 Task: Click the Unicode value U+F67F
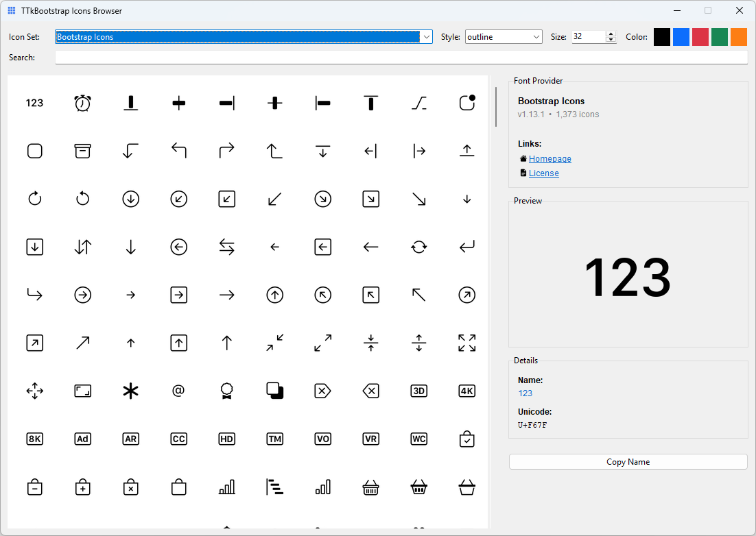532,425
